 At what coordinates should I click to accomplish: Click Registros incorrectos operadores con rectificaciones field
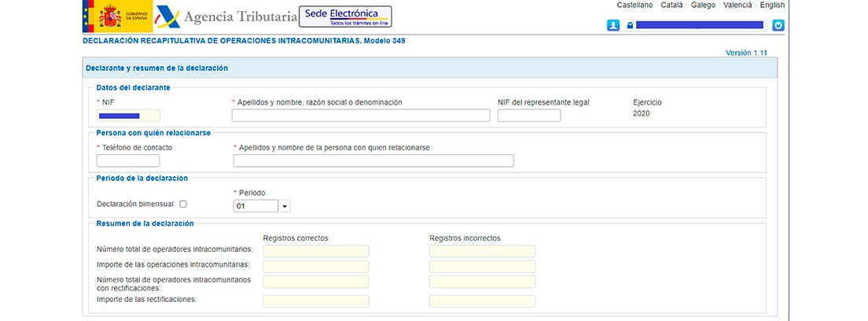[x=482, y=282]
